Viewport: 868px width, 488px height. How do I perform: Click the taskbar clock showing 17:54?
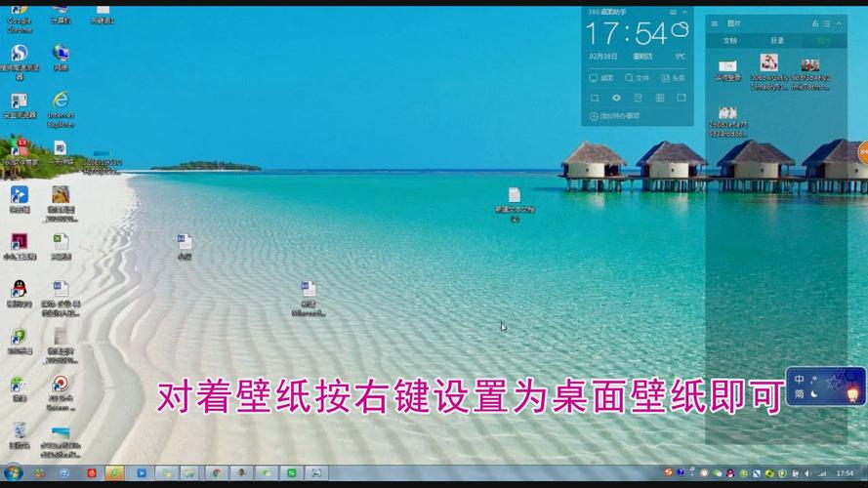[846, 473]
